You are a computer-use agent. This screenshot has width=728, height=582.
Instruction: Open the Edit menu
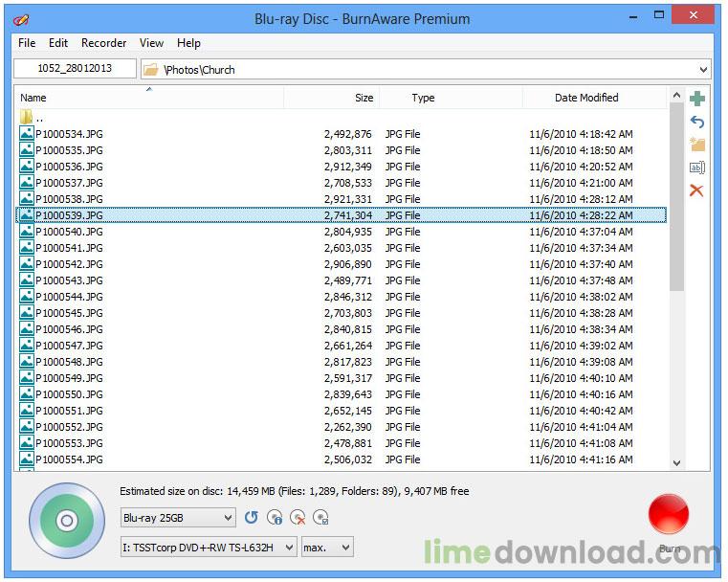pos(58,43)
